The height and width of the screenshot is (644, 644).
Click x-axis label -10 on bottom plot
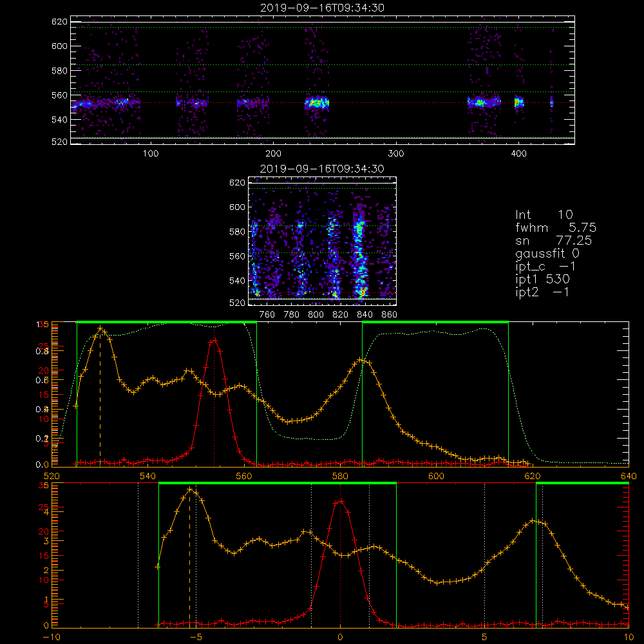point(52,638)
